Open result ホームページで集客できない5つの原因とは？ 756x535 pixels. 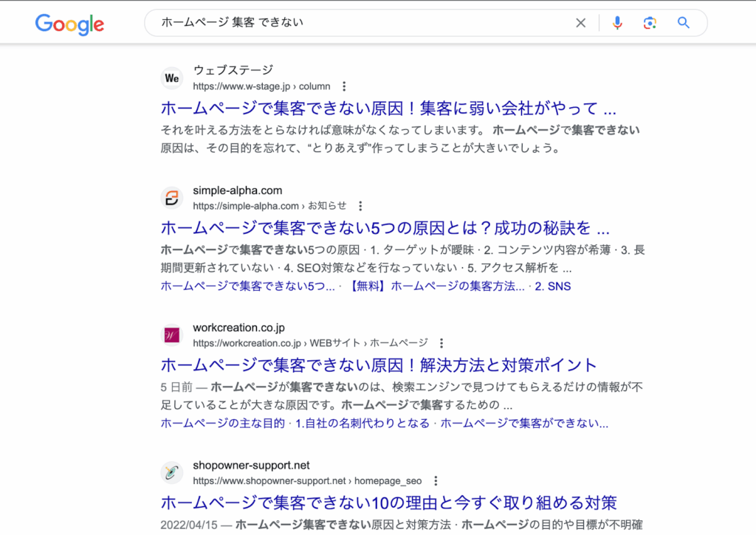point(385,228)
